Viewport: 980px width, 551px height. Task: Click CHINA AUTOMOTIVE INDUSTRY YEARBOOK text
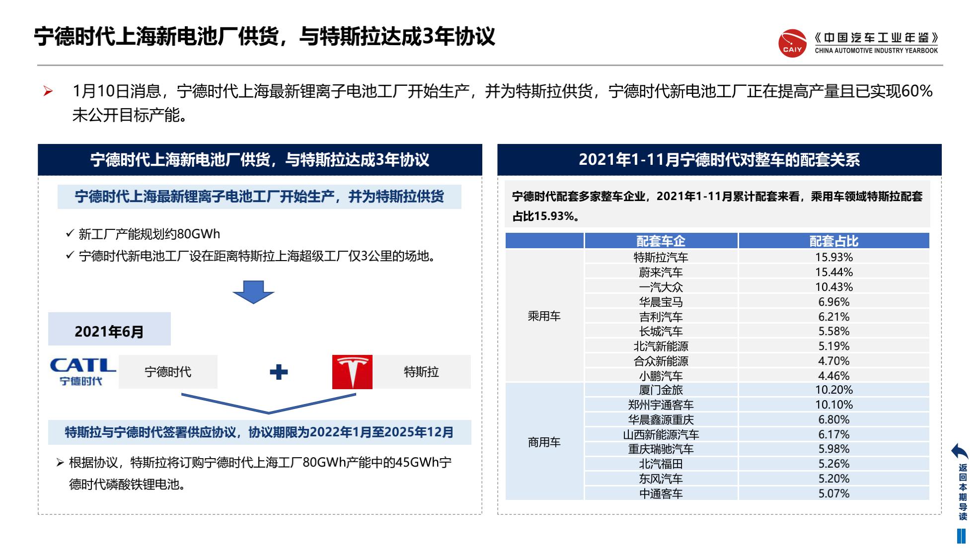[x=876, y=51]
